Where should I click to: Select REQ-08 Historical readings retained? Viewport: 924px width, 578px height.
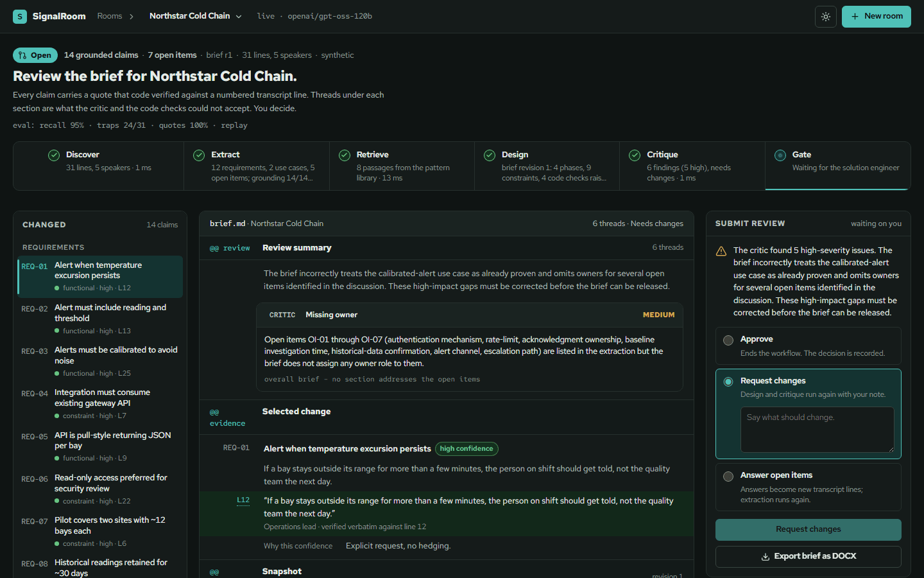coord(100,566)
